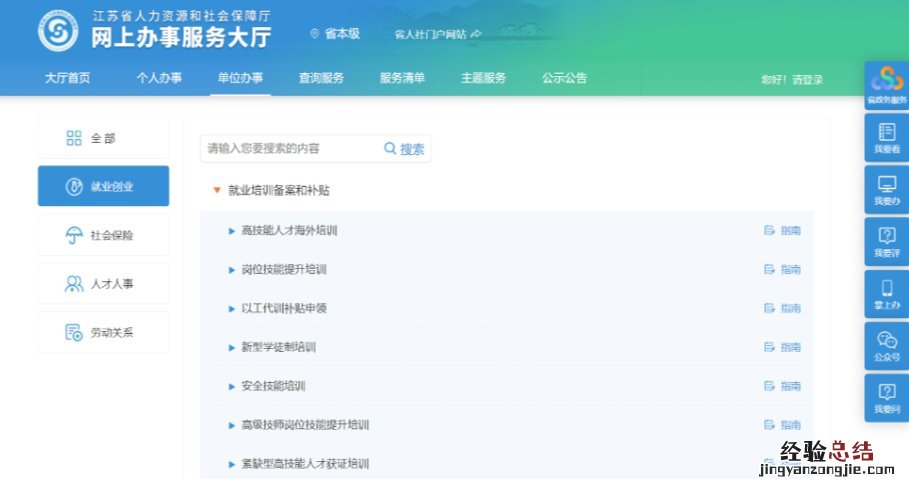Click the share arrow icon after 省人社门户网站

476,34
